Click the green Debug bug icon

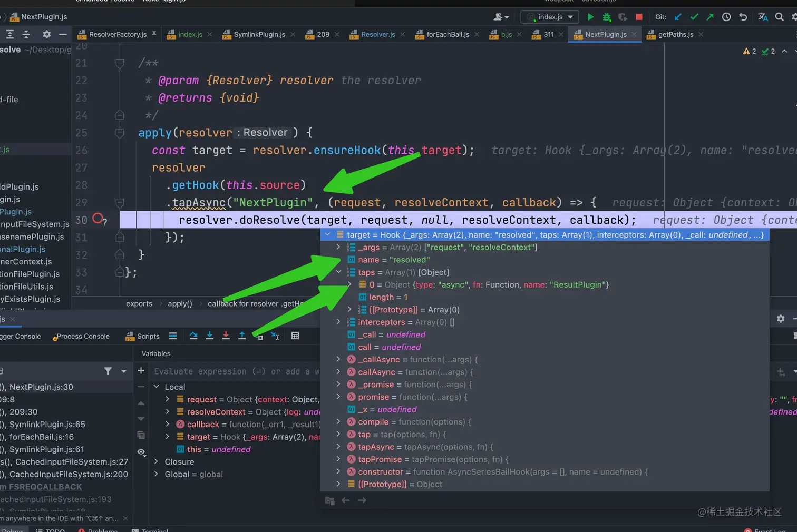pyautogui.click(x=607, y=17)
